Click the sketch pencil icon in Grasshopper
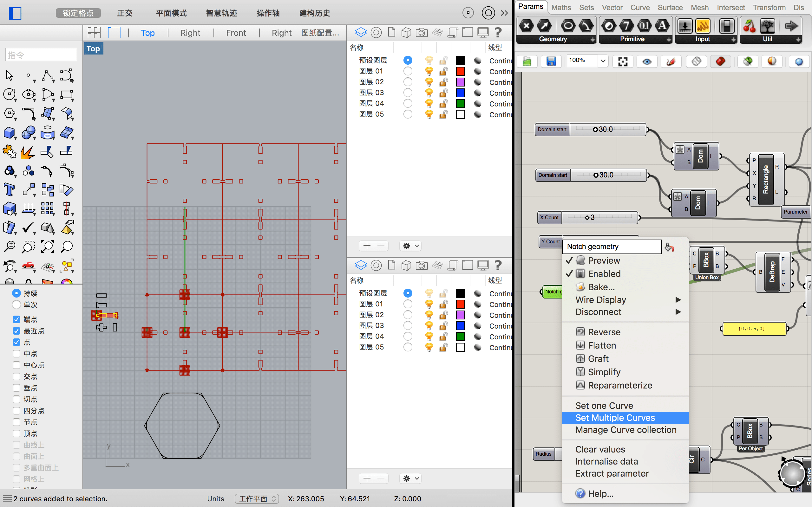 click(x=671, y=61)
